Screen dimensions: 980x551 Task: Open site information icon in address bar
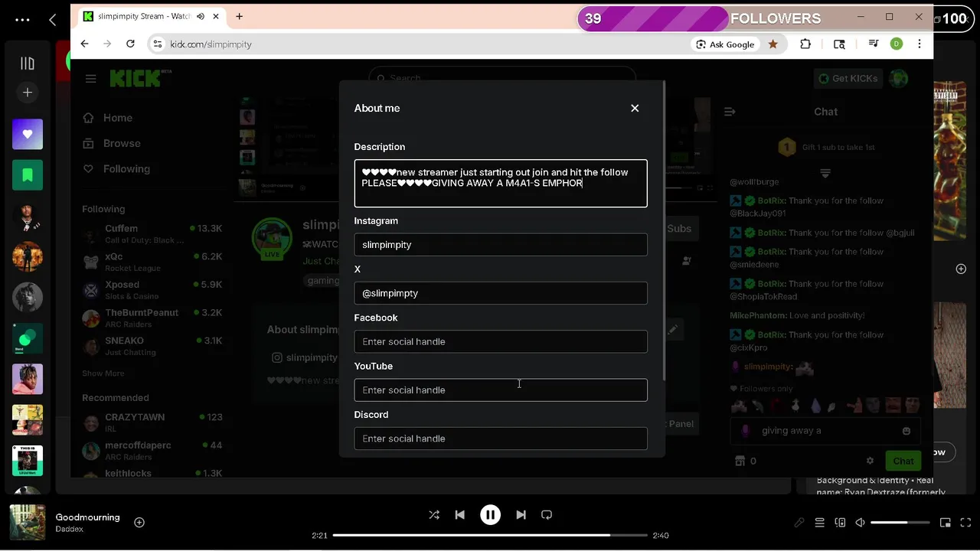pos(157,44)
